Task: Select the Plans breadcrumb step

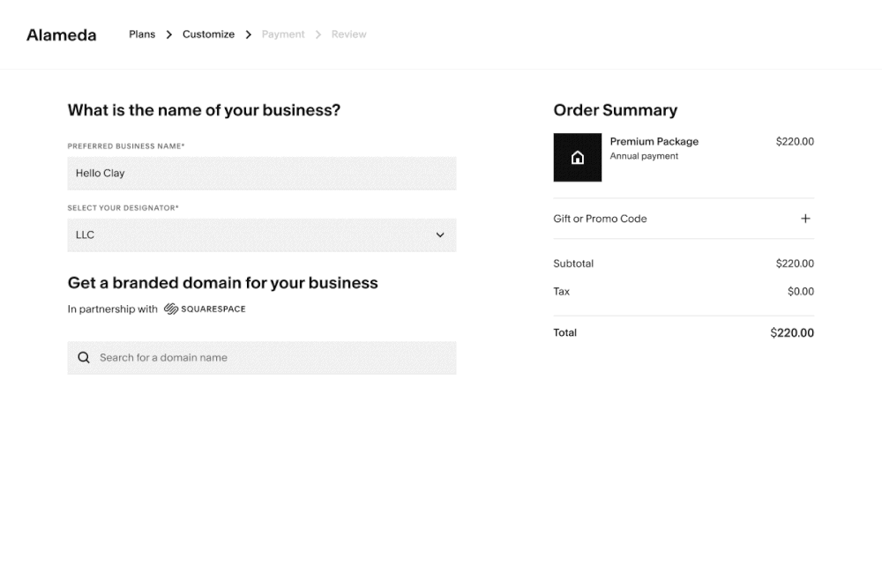Action: [x=142, y=33]
